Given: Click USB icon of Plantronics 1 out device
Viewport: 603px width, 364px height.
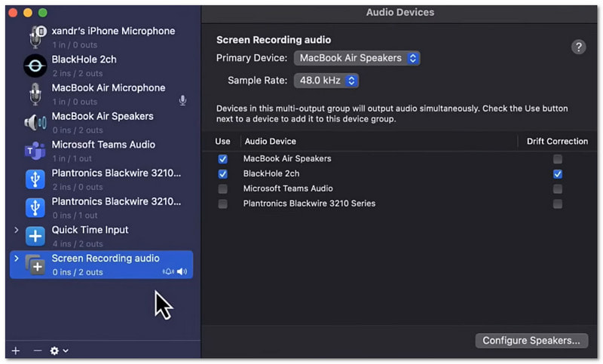Looking at the screenshot, I should (35, 208).
